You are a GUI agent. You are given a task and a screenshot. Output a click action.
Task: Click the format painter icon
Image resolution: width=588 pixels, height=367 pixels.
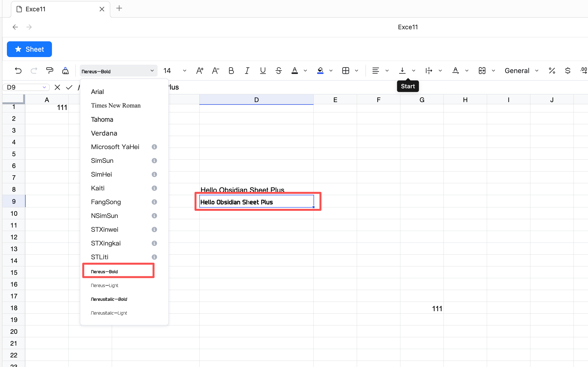[x=49, y=71]
